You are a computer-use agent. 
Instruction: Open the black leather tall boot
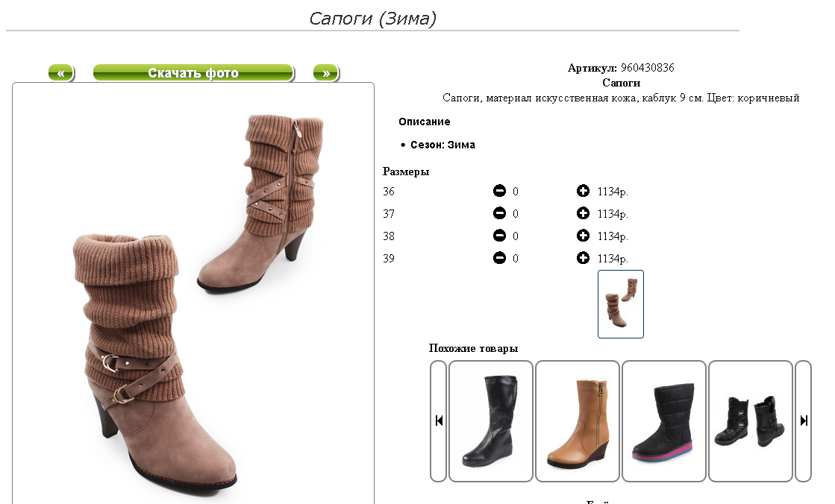491,421
